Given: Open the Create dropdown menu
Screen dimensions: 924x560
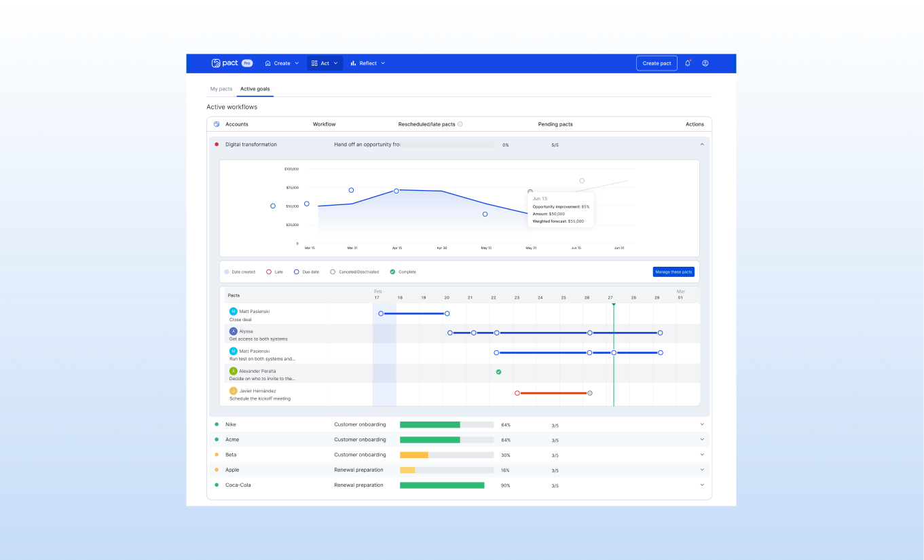Looking at the screenshot, I should tap(282, 63).
